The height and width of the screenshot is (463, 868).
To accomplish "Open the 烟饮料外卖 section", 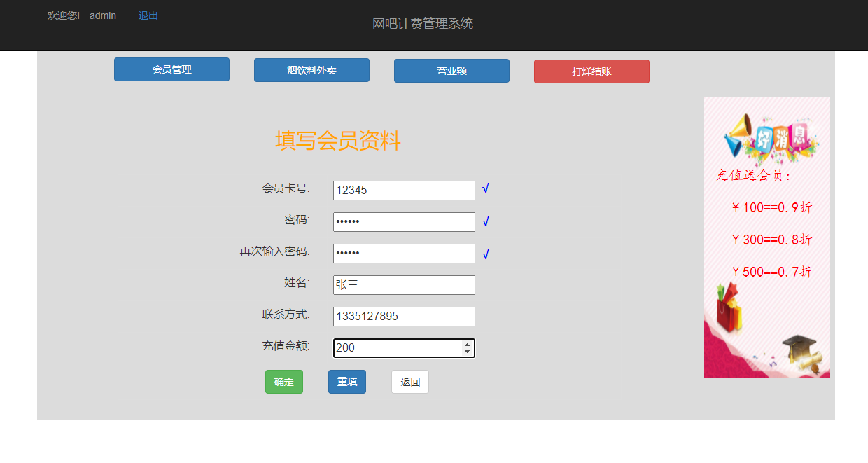I will 311,69.
